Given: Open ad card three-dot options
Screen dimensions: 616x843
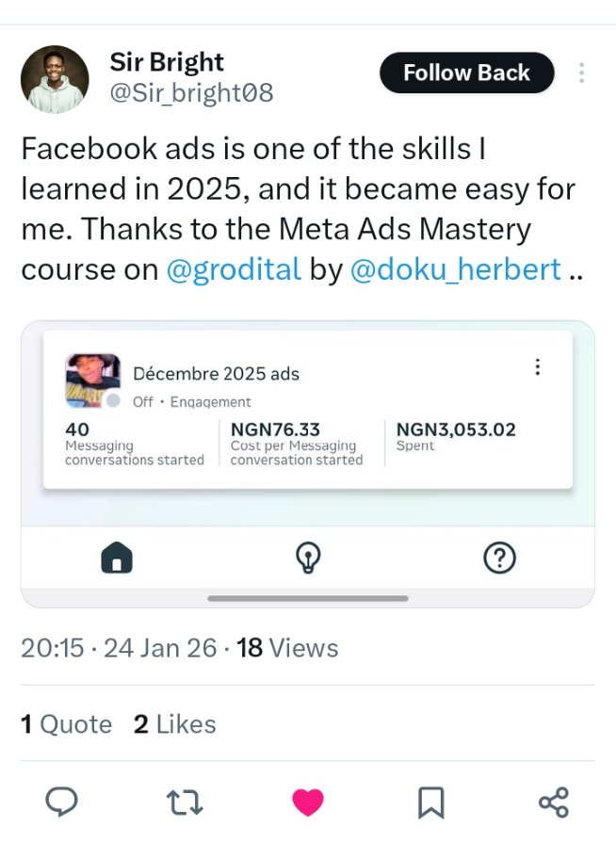Looking at the screenshot, I should 537,367.
